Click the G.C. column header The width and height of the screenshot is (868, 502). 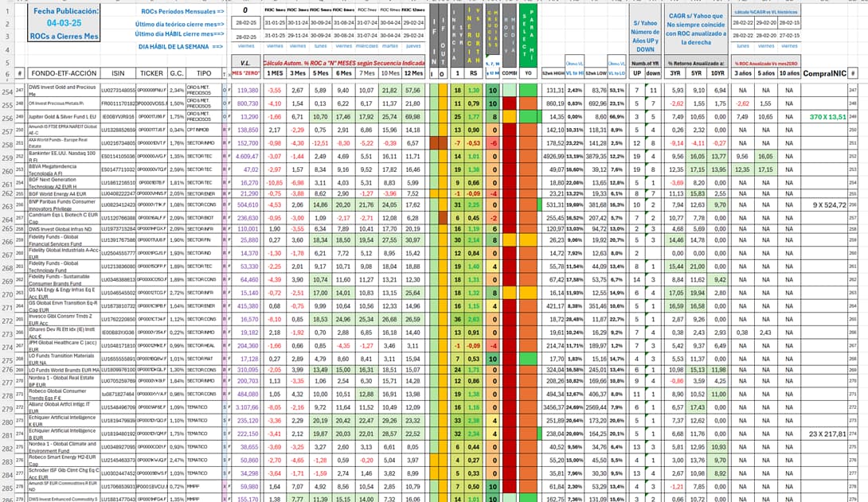pos(177,73)
